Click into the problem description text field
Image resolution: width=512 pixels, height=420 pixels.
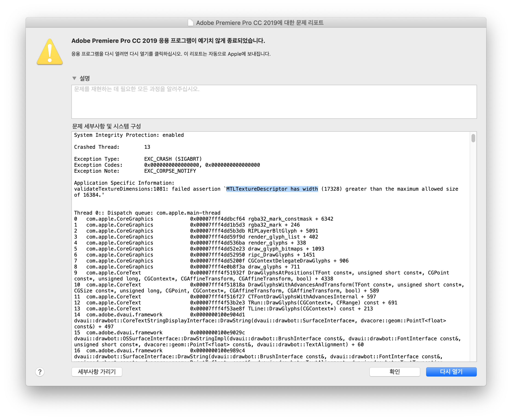point(274,102)
